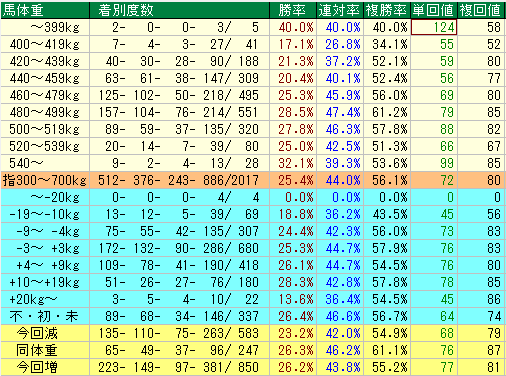Select the -9～ -4kg row label
This screenshot has height=376, width=506.
click(x=45, y=231)
